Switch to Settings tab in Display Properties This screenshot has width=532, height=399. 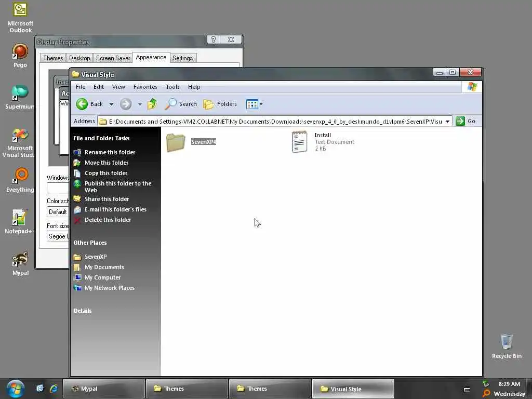[182, 58]
